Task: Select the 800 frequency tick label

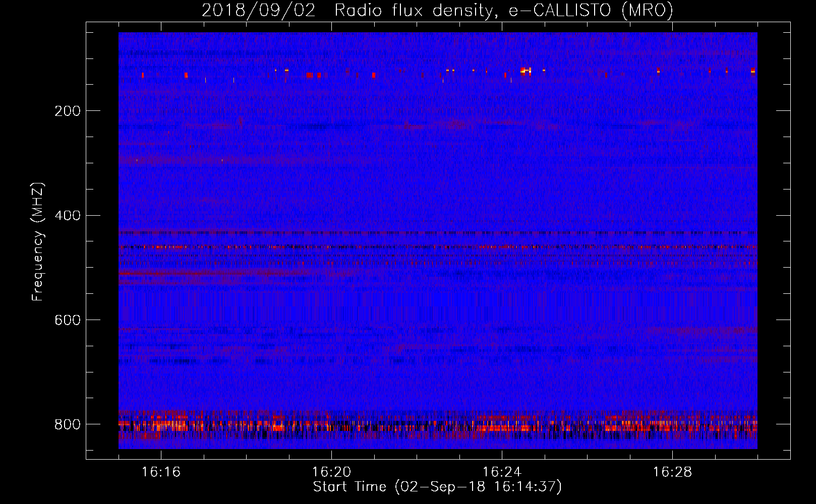Action: point(68,424)
